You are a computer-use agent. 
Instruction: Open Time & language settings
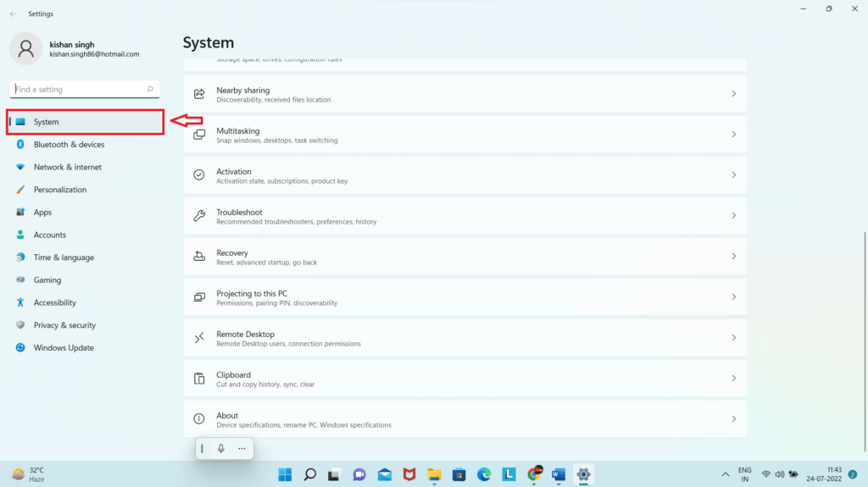pos(86,257)
